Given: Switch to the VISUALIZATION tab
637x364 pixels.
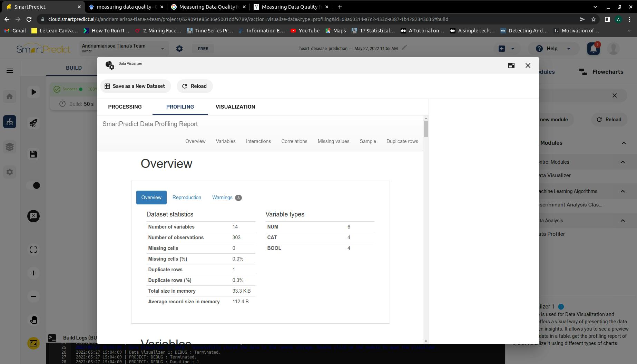Looking at the screenshot, I should [x=235, y=107].
